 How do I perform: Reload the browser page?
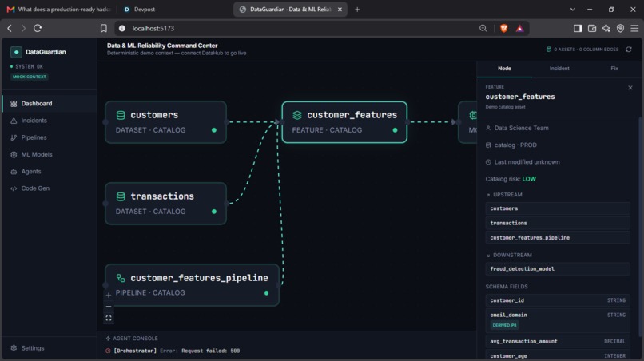pos(38,28)
